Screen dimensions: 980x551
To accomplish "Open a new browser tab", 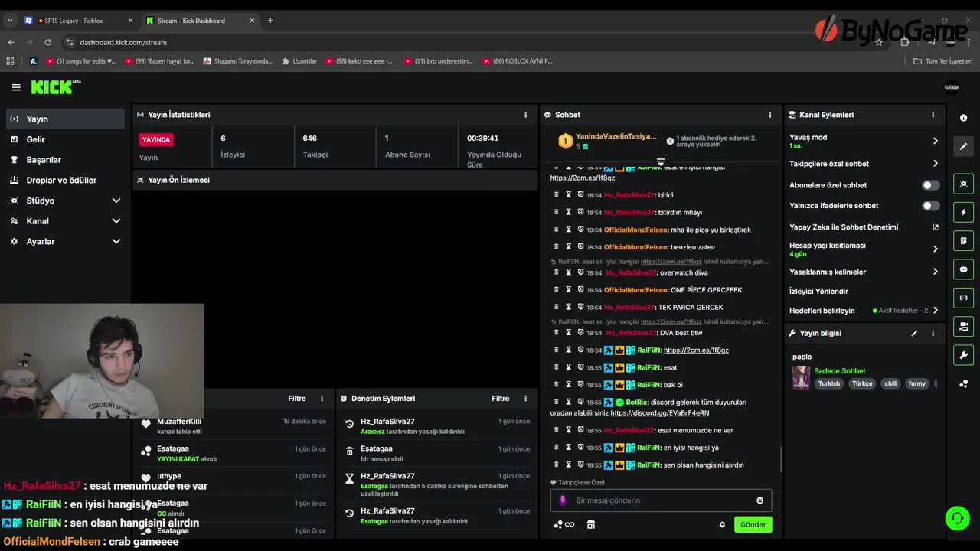I will pyautogui.click(x=270, y=21).
